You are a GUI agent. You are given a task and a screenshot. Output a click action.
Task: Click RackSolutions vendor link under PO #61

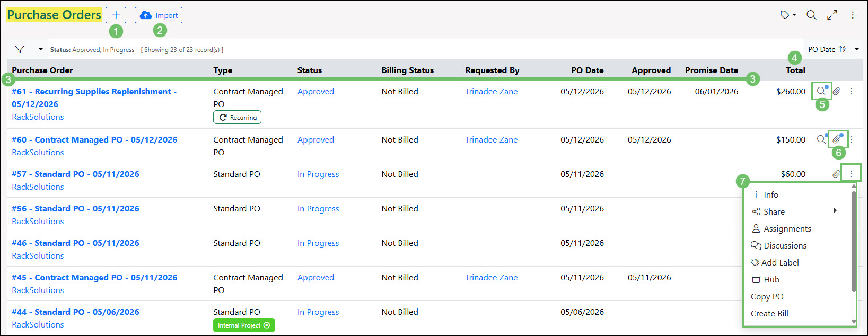tap(38, 117)
